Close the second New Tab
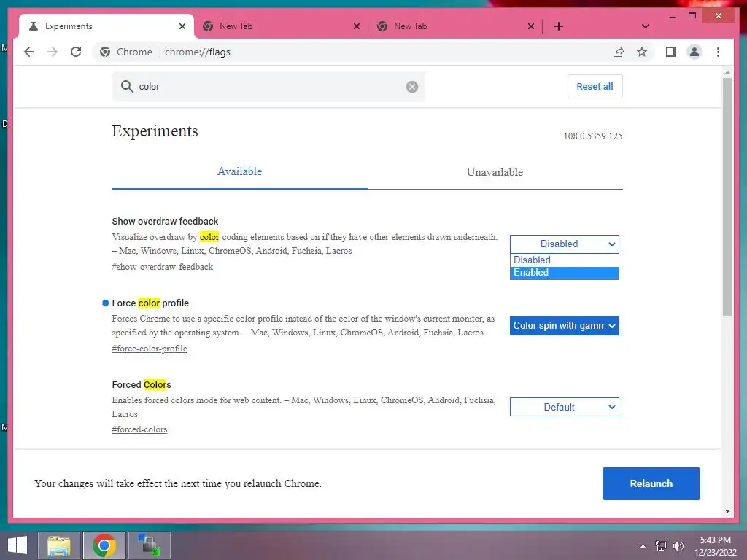Screen dimensions: 747x560 click(x=531, y=26)
